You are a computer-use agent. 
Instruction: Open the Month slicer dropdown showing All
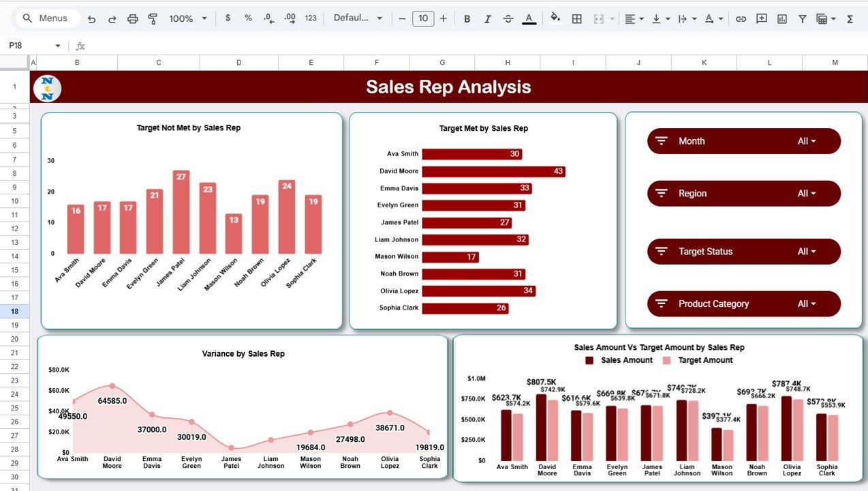pos(807,140)
